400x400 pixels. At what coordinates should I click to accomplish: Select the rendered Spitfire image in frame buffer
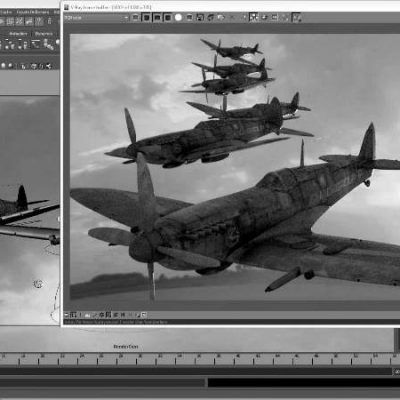[235, 167]
